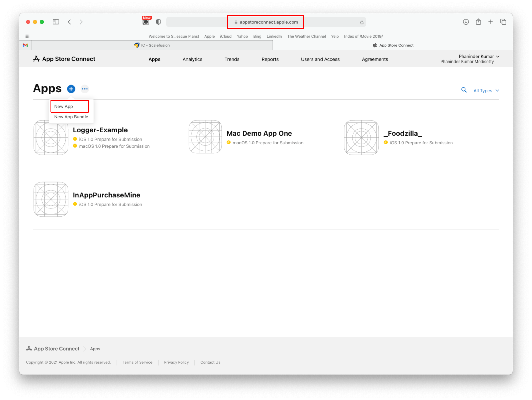This screenshot has width=532, height=400.
Task: Open the Logger-Example app title
Action: point(100,130)
